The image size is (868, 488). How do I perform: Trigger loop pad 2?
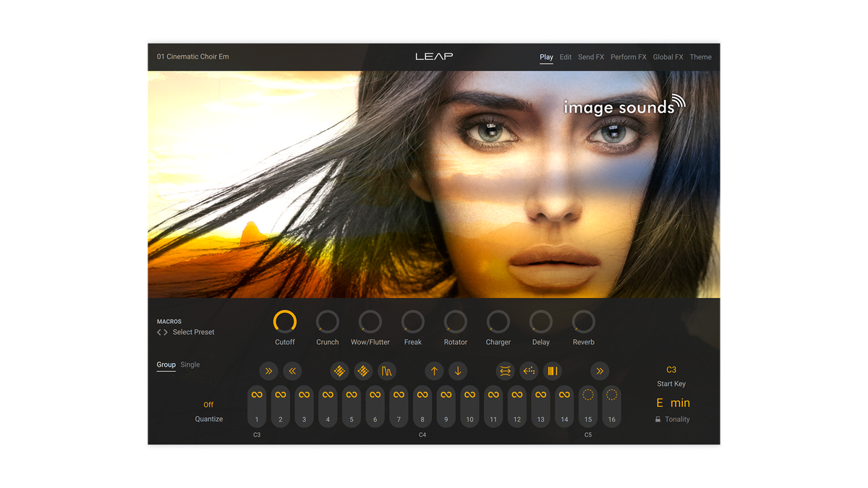pyautogui.click(x=281, y=406)
